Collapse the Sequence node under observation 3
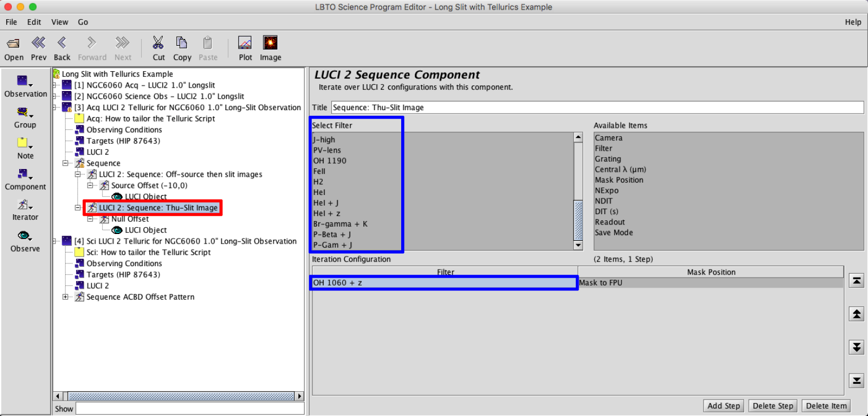The width and height of the screenshot is (868, 416). pos(67,163)
